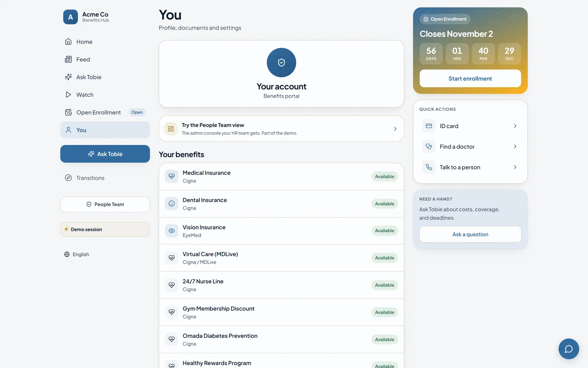
Task: Expand ID card chevron arrow
Action: (515, 126)
